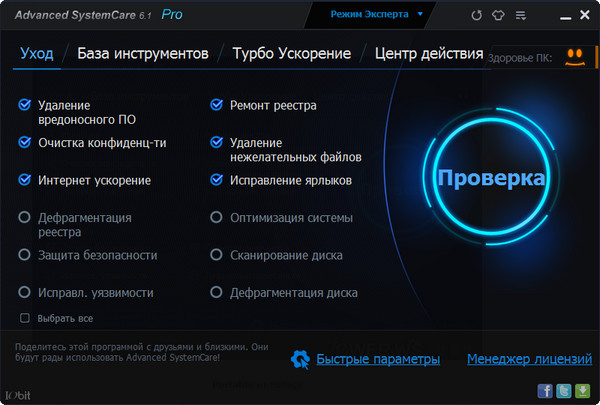The width and height of the screenshot is (600, 405).
Task: Close the Advanced SystemCare window
Action: click(585, 15)
